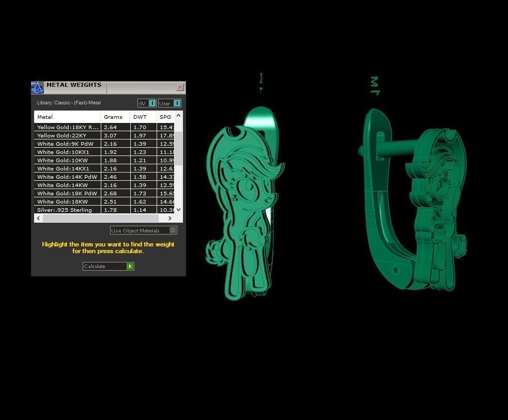Select the White Gold:10KW row
Screen dimensions: 508x420
tap(104, 160)
